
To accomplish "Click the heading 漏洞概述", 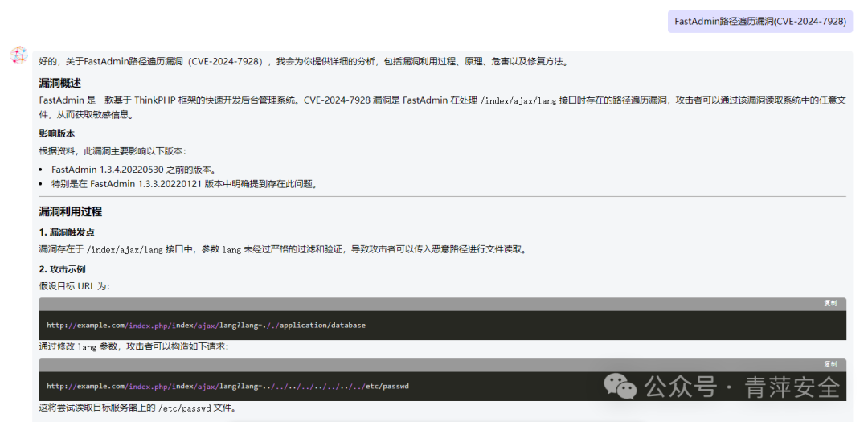I will pyautogui.click(x=59, y=84).
